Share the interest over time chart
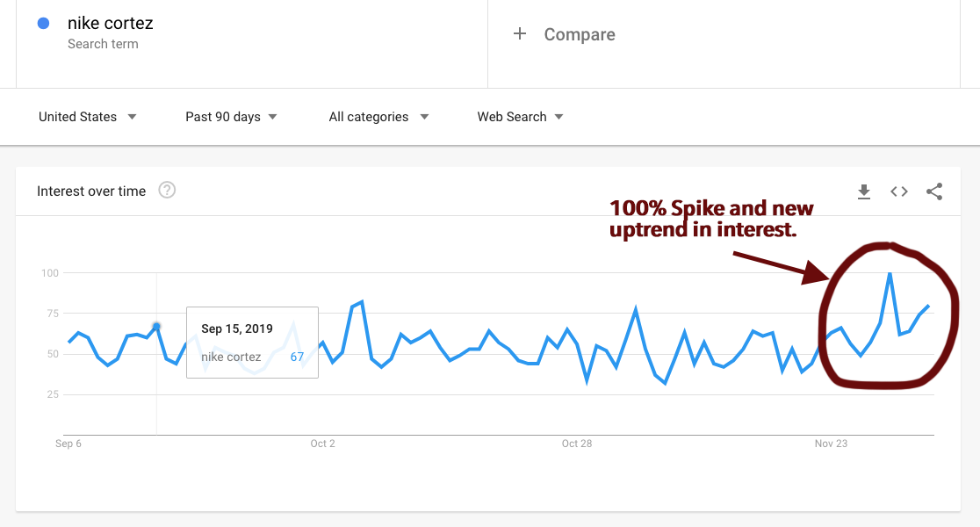 934,191
